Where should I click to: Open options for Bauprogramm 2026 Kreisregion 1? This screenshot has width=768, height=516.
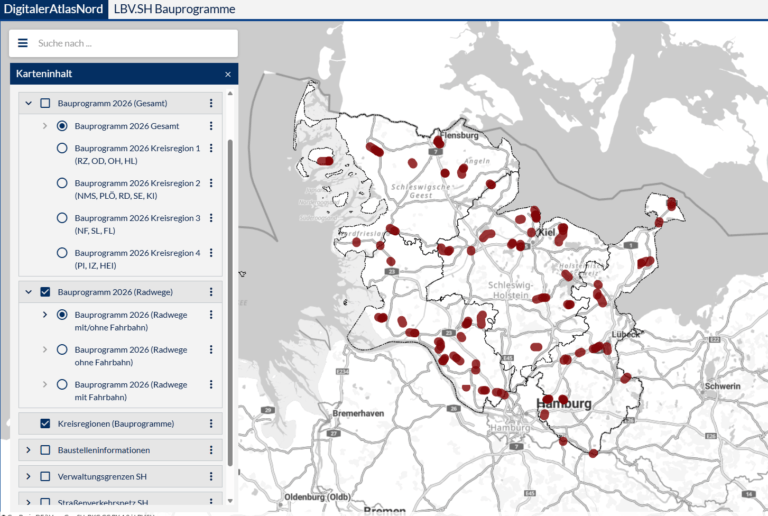211,149
